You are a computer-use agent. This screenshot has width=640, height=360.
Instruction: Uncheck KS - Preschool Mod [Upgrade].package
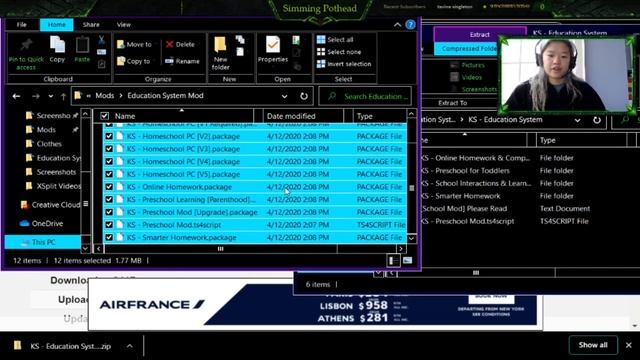click(109, 212)
